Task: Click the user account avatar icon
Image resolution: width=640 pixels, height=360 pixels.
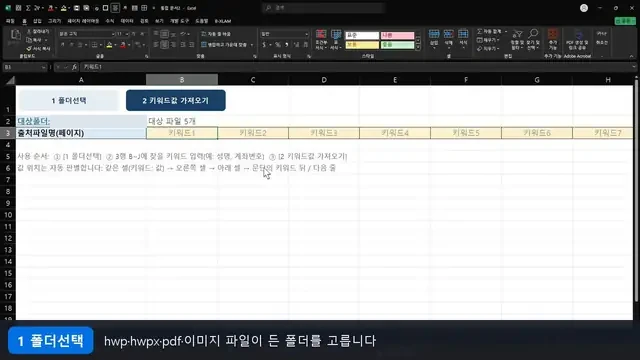Action: tap(584, 8)
